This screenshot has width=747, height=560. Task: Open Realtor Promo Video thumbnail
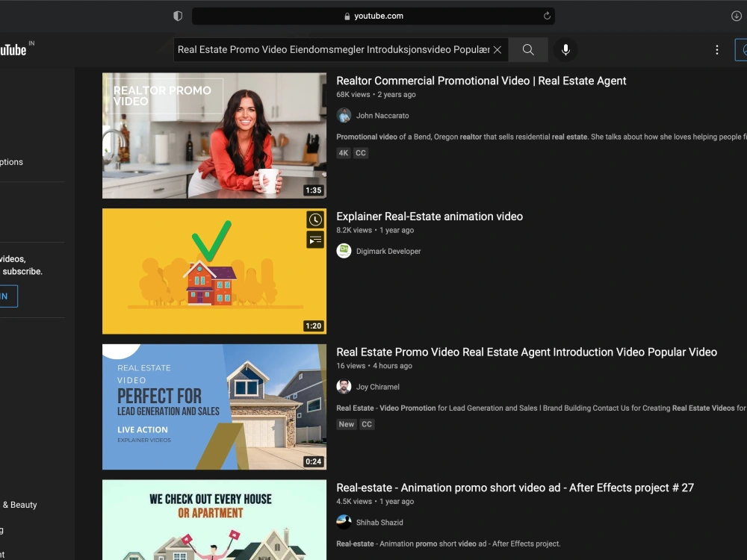214,135
